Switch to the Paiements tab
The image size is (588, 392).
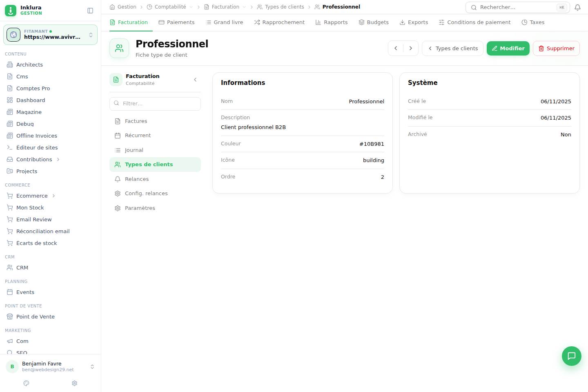click(176, 22)
